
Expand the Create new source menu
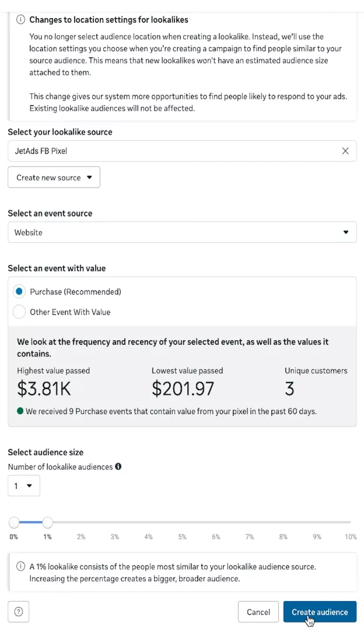[x=54, y=177]
